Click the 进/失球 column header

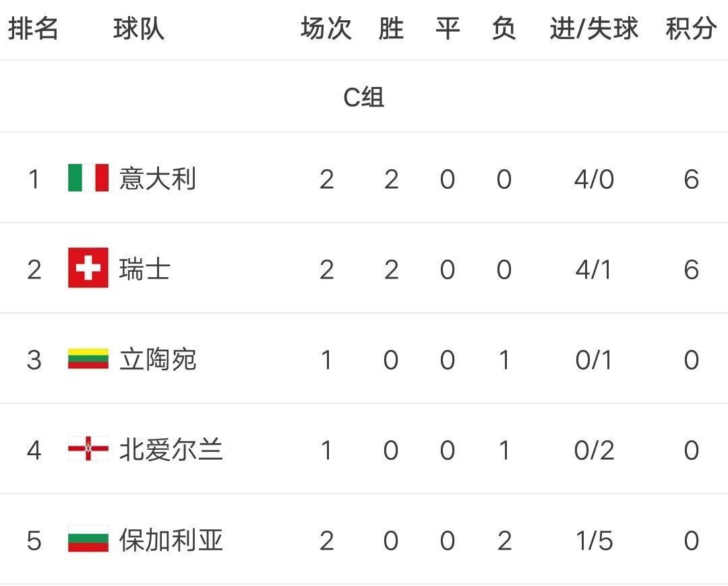click(594, 28)
